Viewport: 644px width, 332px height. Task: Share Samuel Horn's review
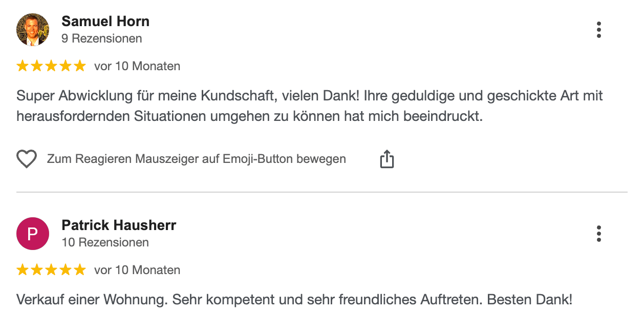coord(387,159)
